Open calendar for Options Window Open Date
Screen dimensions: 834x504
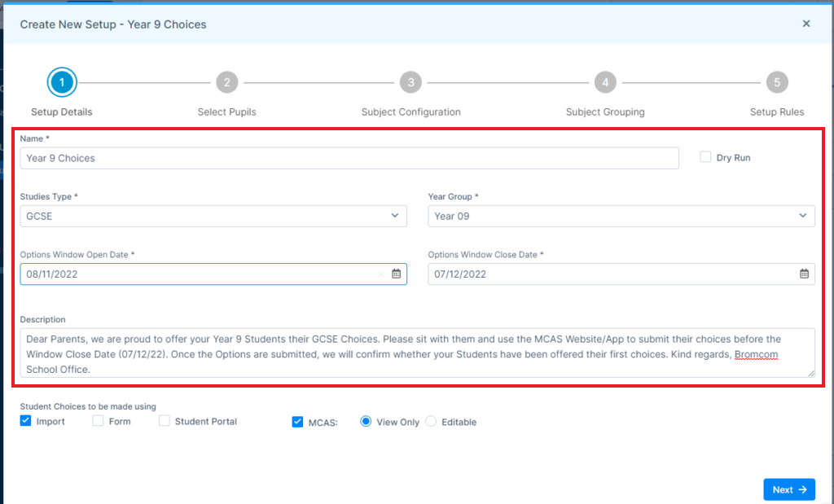(397, 274)
